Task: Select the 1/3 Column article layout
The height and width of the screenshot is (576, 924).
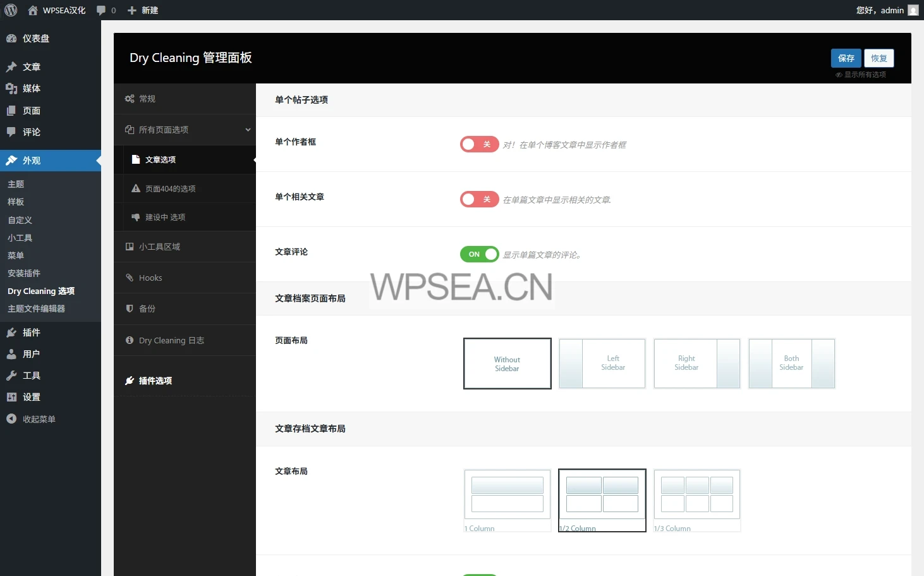Action: 696,499
